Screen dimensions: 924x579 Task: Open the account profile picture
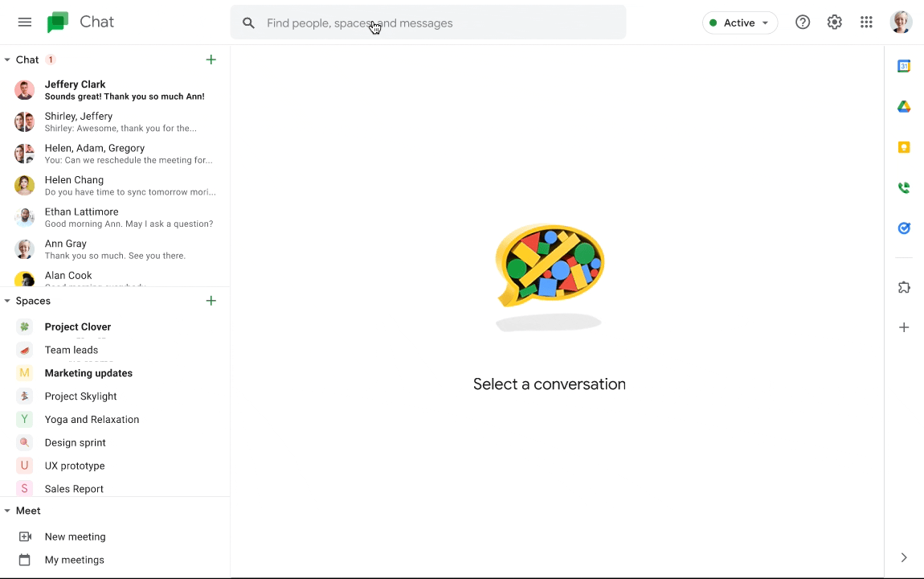click(x=901, y=23)
